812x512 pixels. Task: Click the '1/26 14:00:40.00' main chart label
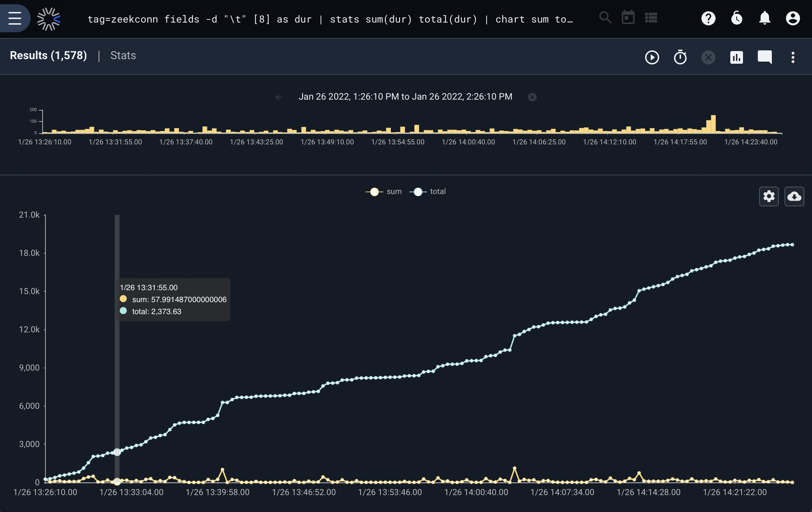point(476,492)
